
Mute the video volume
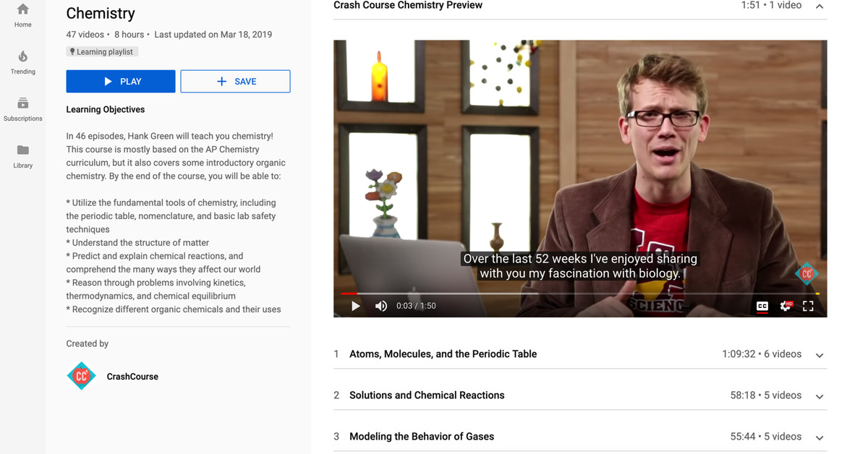coord(381,306)
